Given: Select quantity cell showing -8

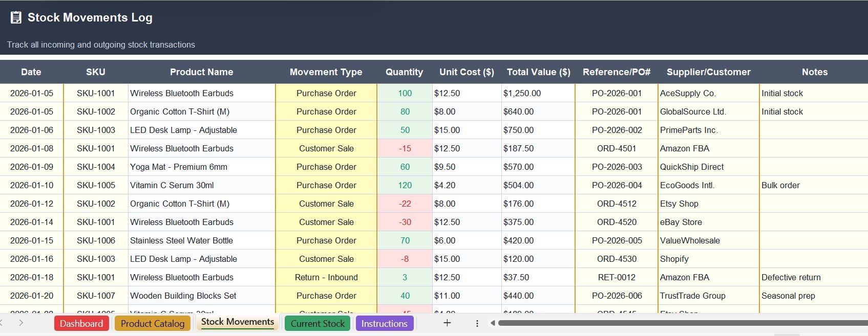Looking at the screenshot, I should [x=405, y=259].
